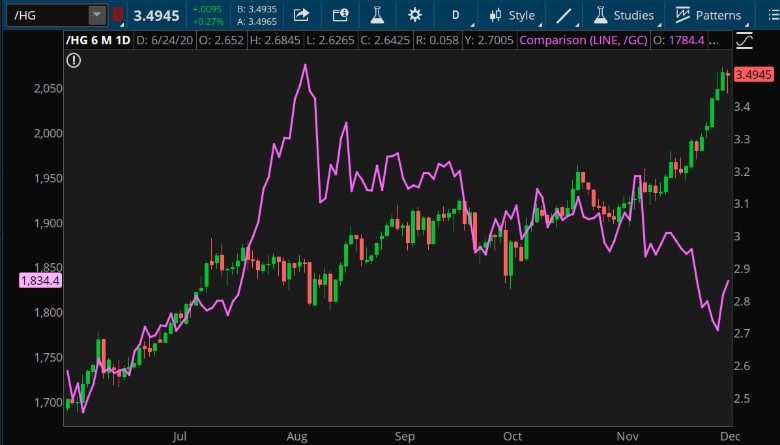This screenshot has width=780, height=445.
Task: Click the 2,050 left axis label
Action: (x=48, y=89)
